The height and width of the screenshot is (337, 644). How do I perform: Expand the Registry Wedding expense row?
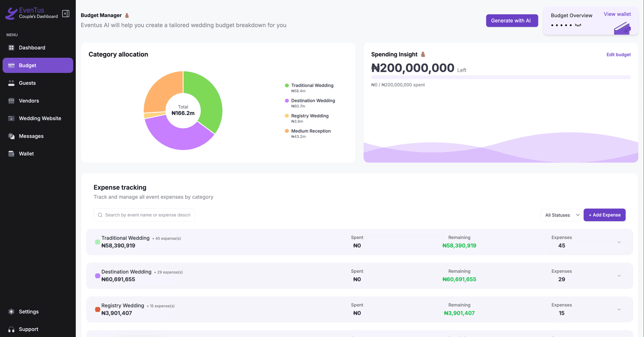[x=619, y=309]
